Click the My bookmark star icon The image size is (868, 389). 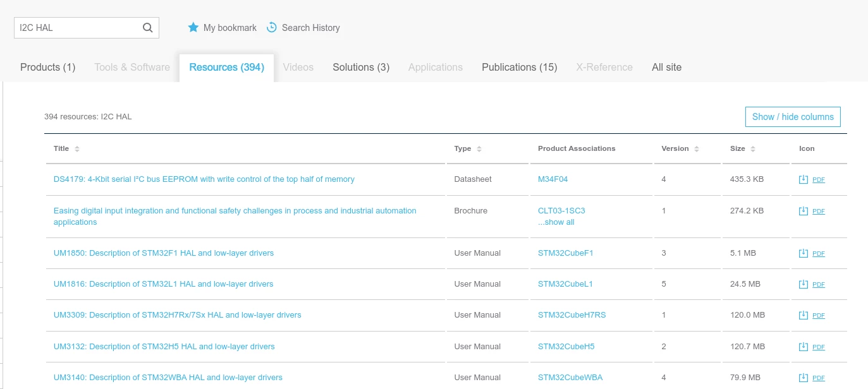[x=193, y=28]
